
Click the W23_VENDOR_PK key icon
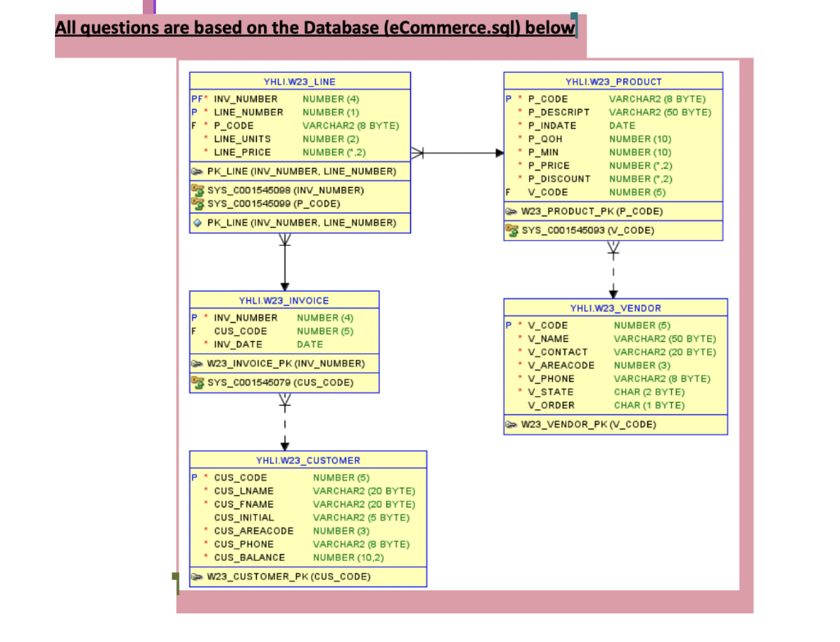[x=513, y=425]
